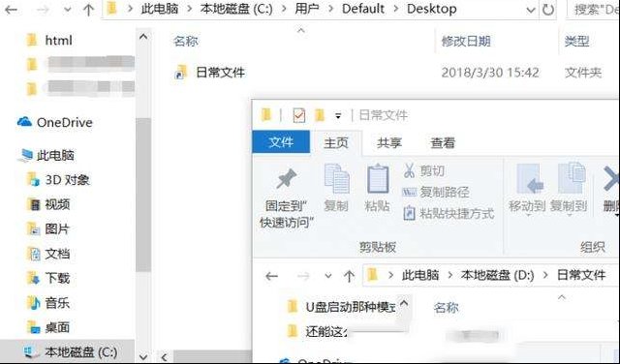Click the Pin to Quick access icon
The height and width of the screenshot is (364, 620).
coord(287,179)
